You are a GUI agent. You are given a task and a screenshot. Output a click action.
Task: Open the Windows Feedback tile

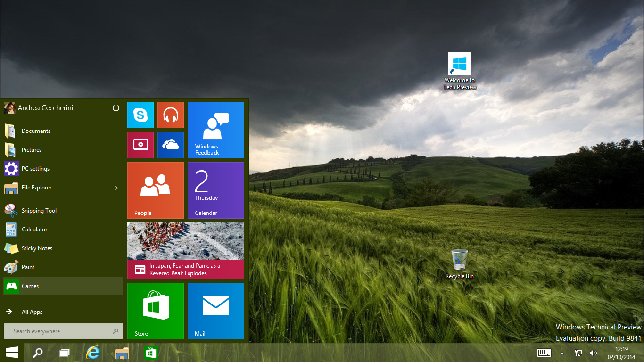[x=216, y=130]
